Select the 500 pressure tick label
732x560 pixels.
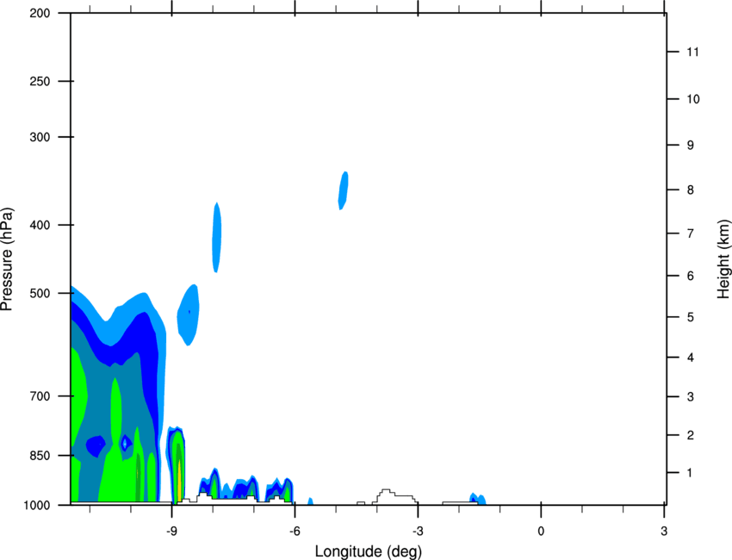coord(40,293)
